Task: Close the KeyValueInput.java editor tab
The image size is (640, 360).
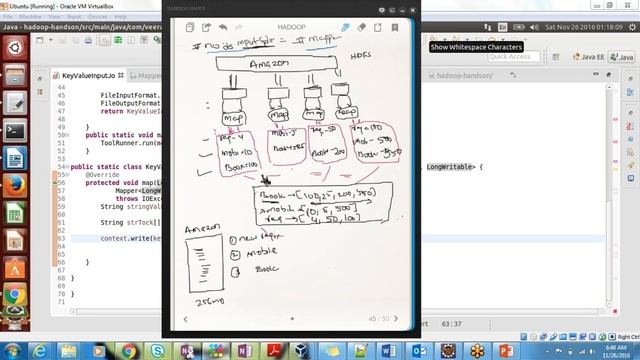Action: (x=121, y=76)
